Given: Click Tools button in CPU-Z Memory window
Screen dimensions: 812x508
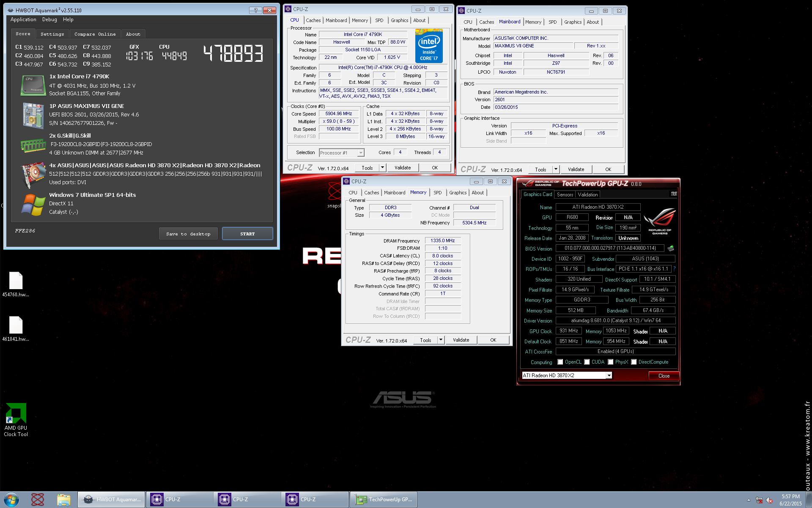Looking at the screenshot, I should coord(425,340).
